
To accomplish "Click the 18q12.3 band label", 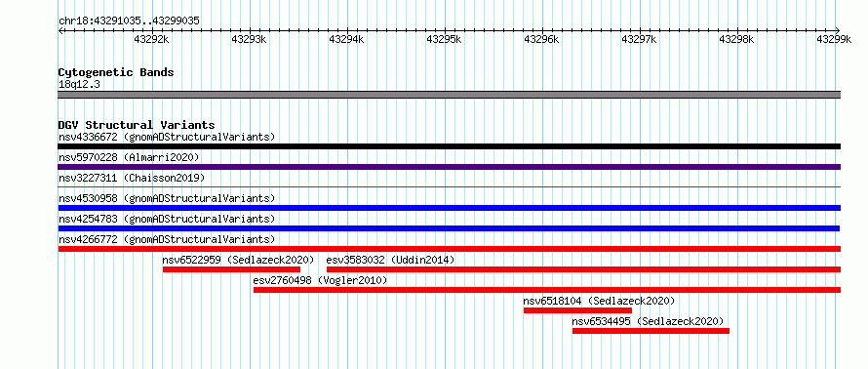I will 79,85.
